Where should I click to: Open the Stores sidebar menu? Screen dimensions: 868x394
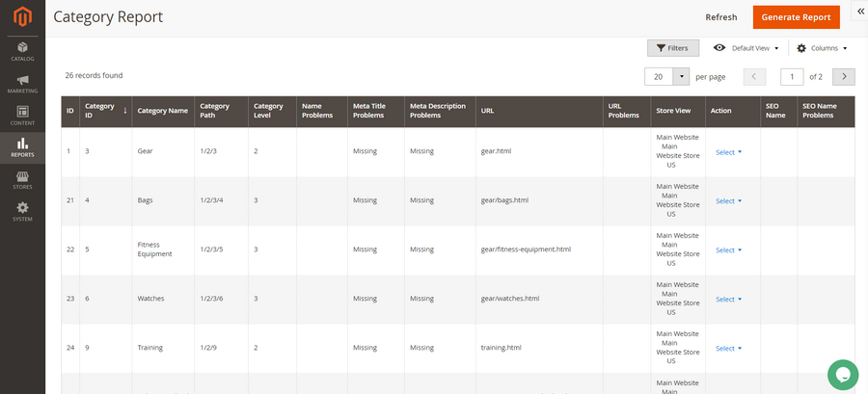pyautogui.click(x=23, y=180)
